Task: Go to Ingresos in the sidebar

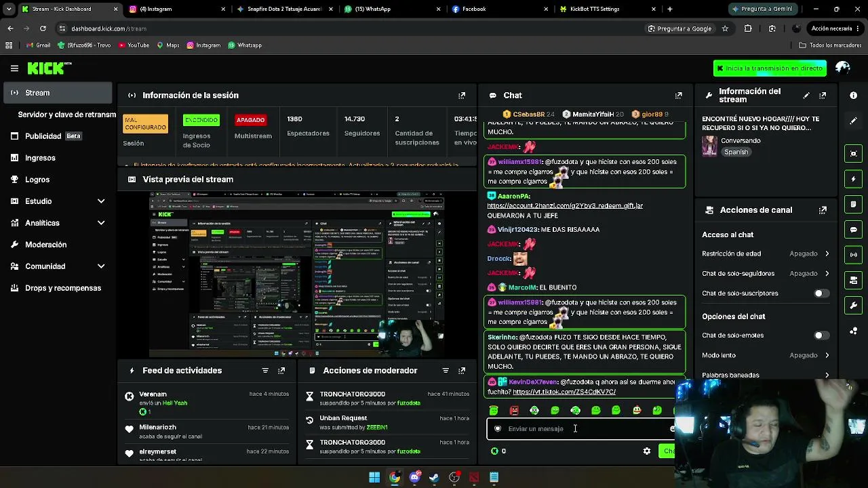Action: pos(58,158)
